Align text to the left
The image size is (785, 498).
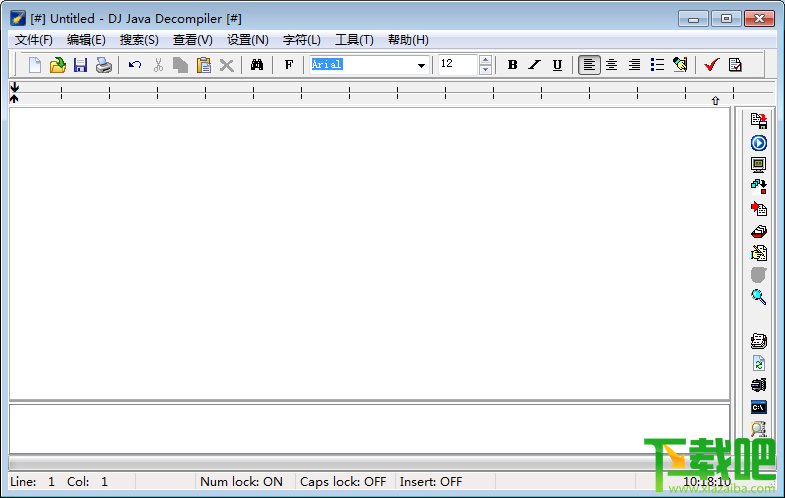click(x=589, y=65)
